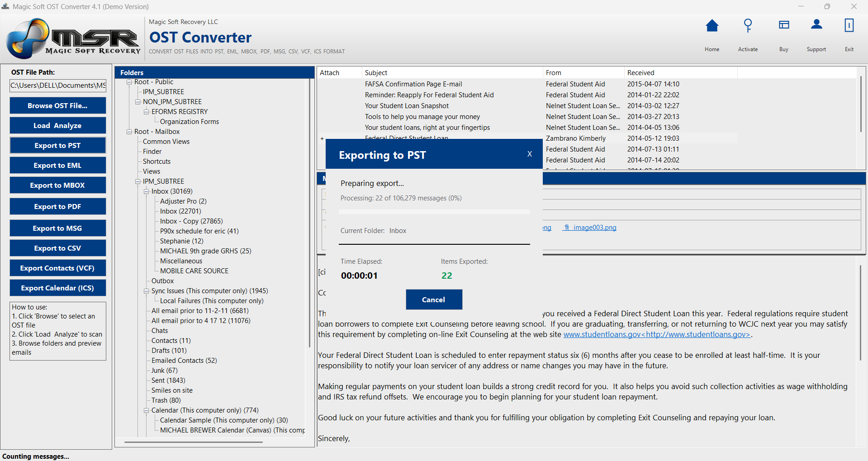
Task: Click the export progress bar
Action: [434, 212]
